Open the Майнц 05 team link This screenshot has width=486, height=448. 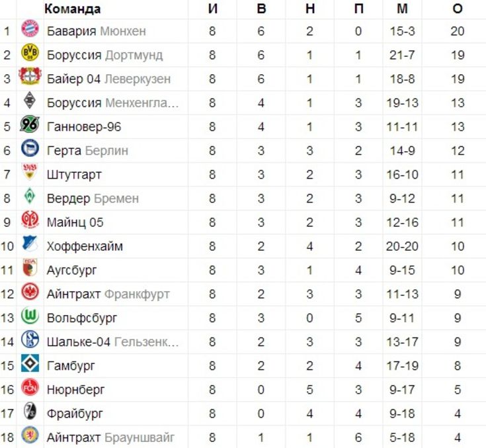click(75, 222)
